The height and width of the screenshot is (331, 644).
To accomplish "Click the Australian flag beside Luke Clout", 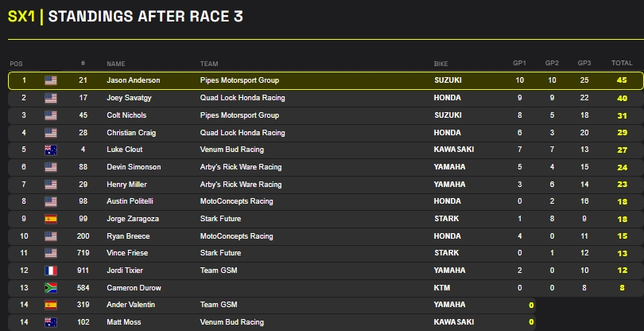I will coord(51,150).
